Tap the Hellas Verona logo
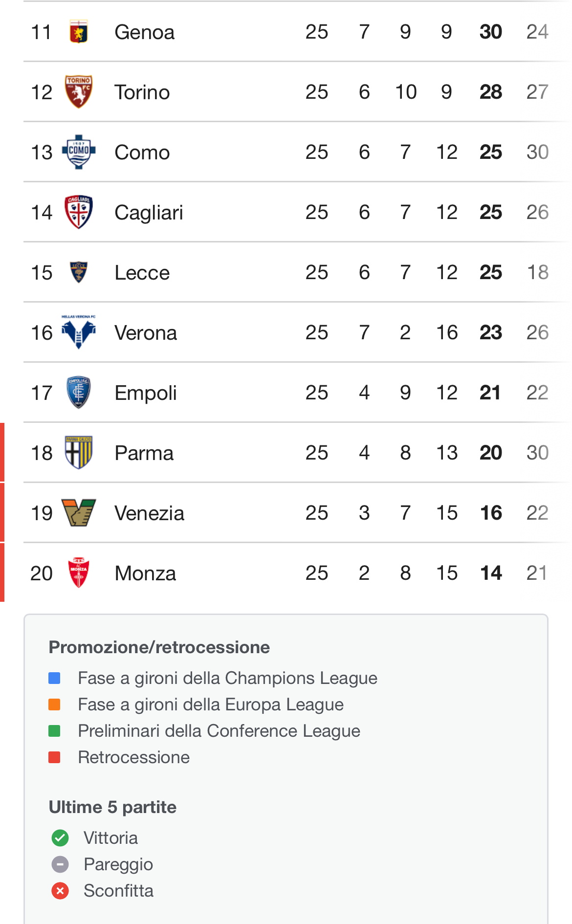Image resolution: width=572 pixels, height=924 pixels. [78, 332]
